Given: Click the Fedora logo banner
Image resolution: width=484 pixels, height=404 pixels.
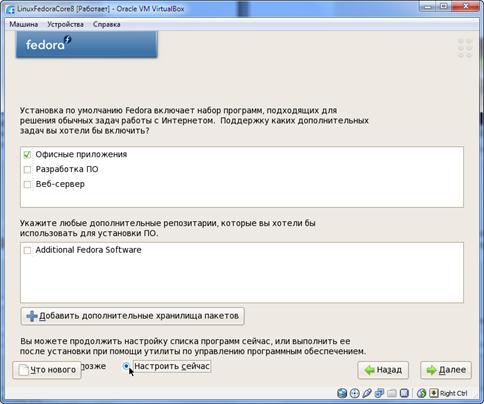Looking at the screenshot, I should 87,45.
